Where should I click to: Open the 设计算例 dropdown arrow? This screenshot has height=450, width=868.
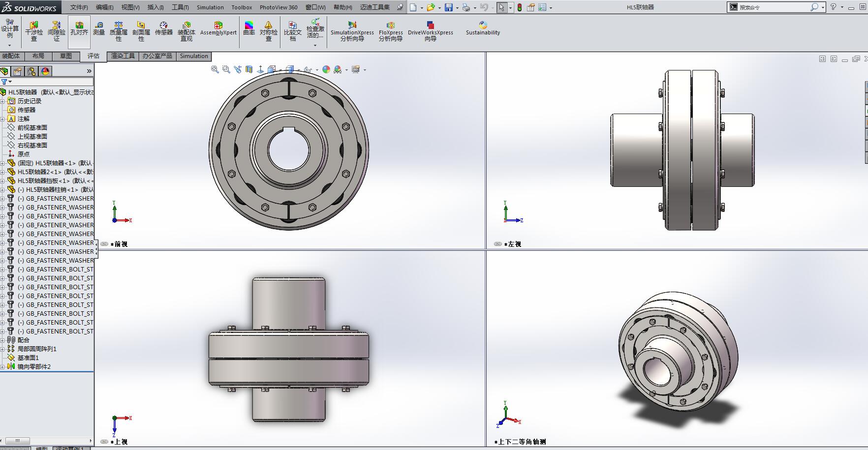coord(9,46)
